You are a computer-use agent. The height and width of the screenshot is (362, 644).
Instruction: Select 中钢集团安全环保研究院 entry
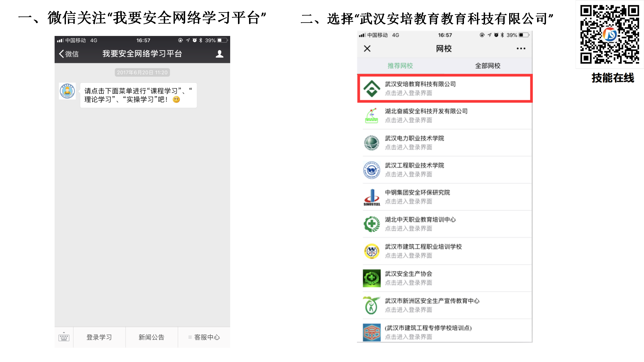pyautogui.click(x=445, y=197)
